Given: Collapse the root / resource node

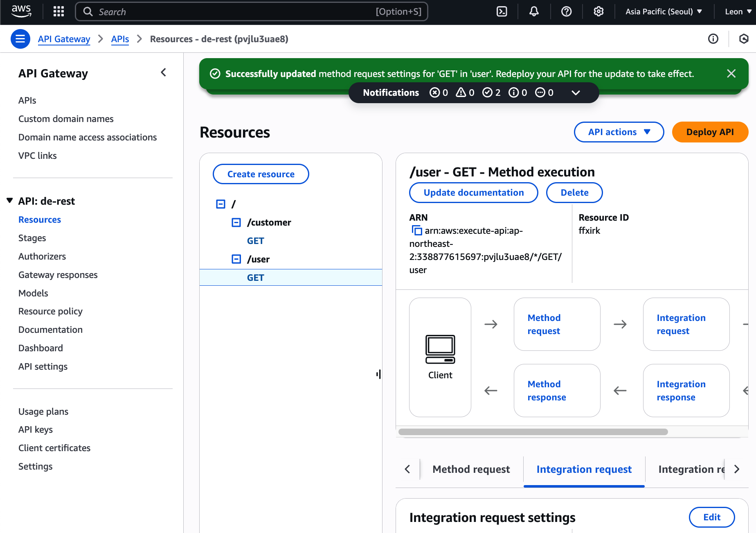Looking at the screenshot, I should click(x=220, y=204).
